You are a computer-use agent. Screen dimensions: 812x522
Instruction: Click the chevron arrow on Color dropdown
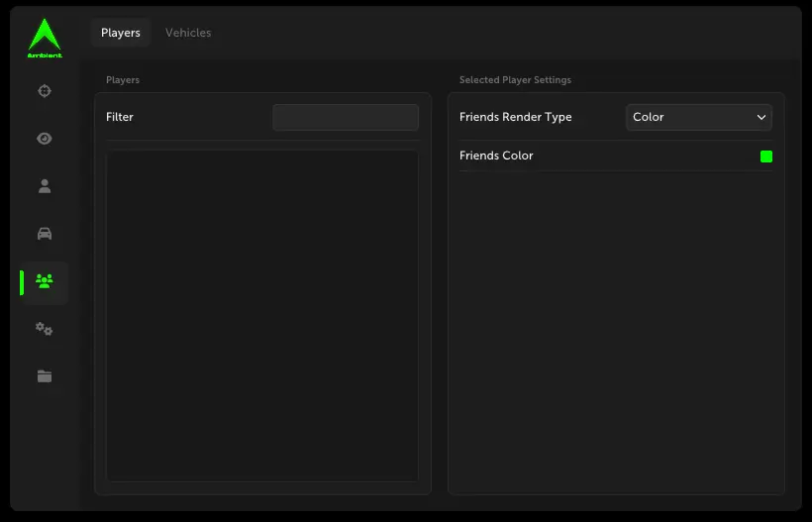[761, 117]
